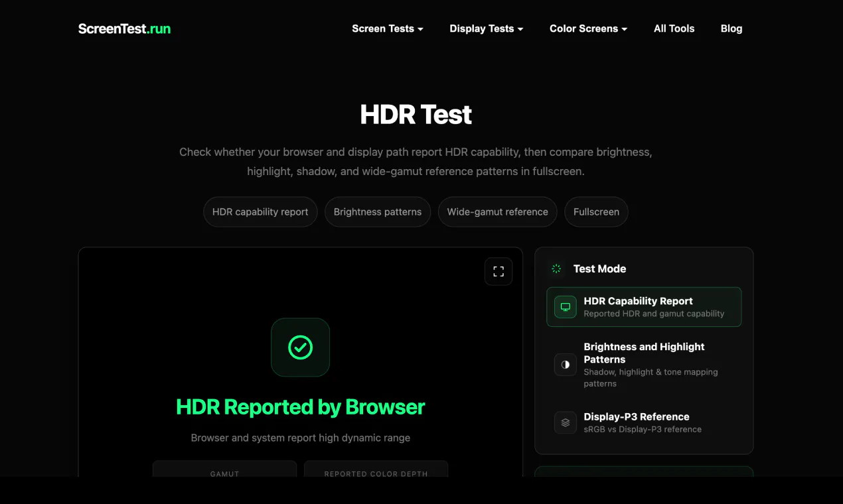The height and width of the screenshot is (504, 843).
Task: Click the Reported Color Depth card
Action: click(376, 469)
